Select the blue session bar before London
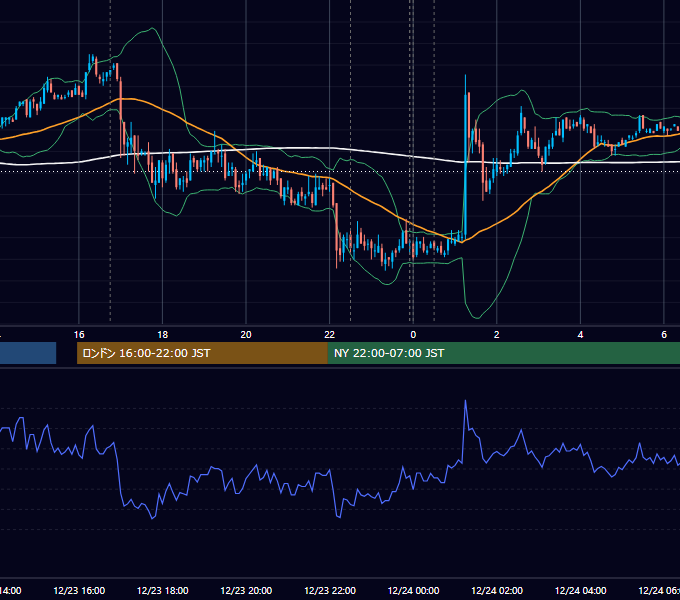This screenshot has height=600, width=680. click(28, 353)
